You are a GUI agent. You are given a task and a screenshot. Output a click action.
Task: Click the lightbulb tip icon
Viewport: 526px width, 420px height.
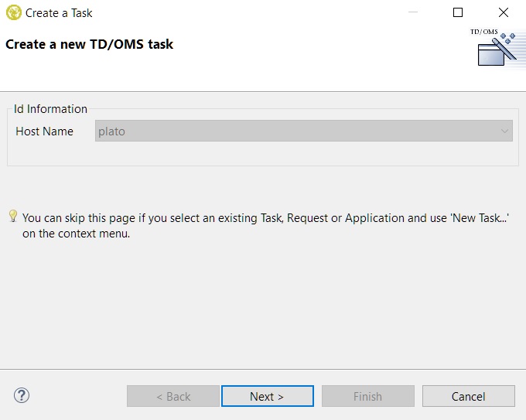[13, 216]
